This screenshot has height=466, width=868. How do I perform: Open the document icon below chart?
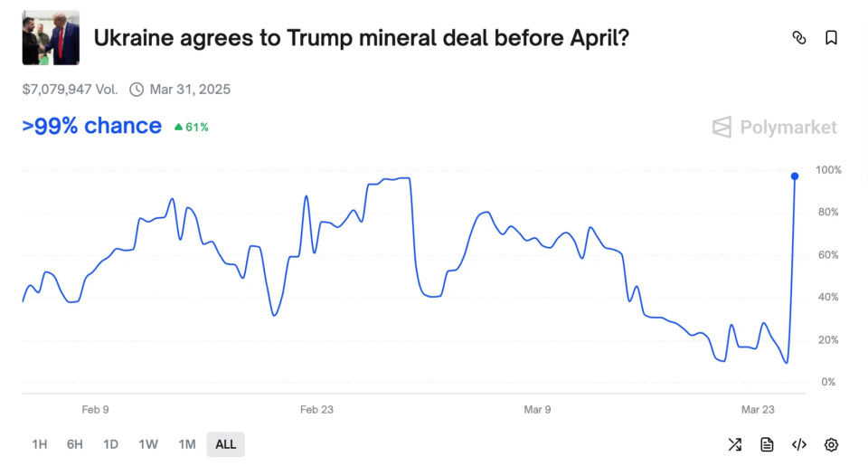pos(767,444)
